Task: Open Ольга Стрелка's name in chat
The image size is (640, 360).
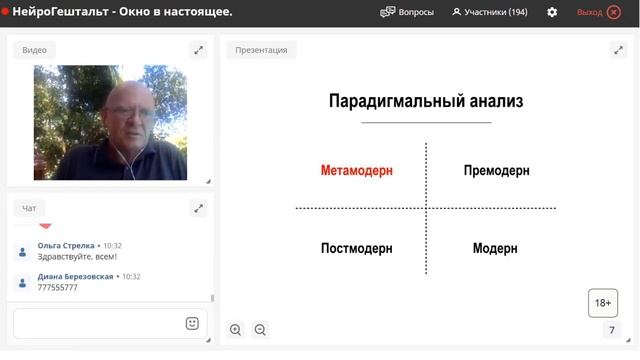Action: coord(66,246)
